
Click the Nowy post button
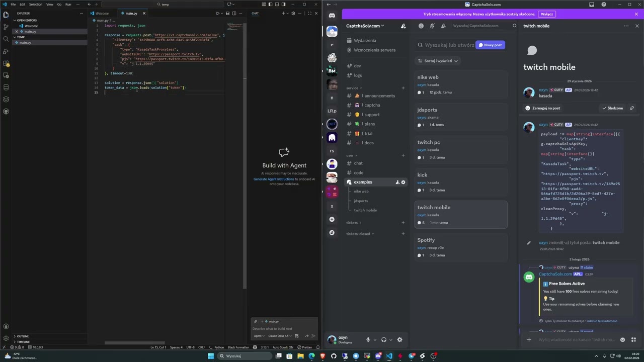490,45
